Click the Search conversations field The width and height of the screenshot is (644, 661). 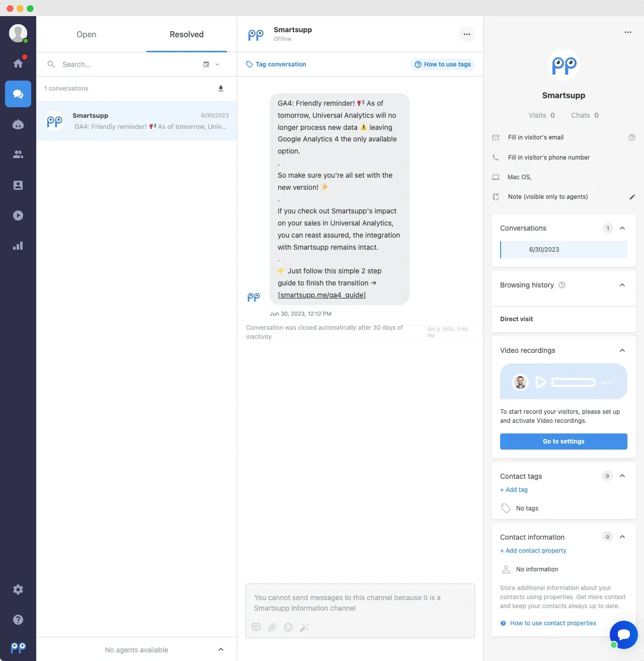[126, 64]
